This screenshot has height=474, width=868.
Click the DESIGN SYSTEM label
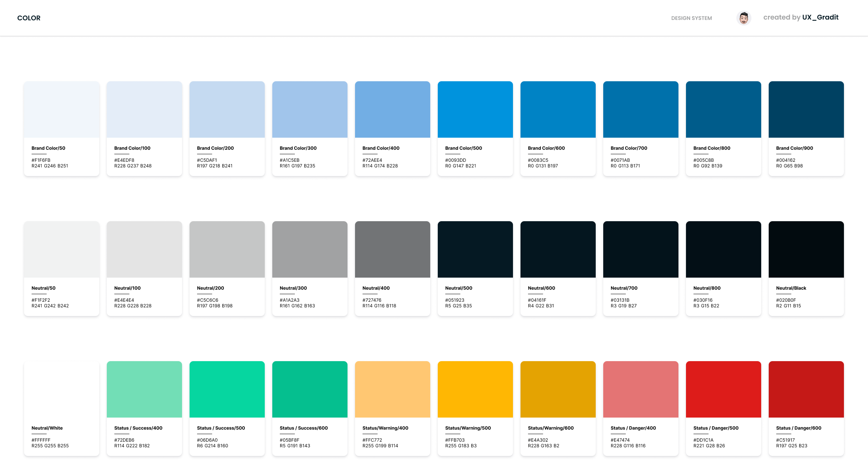point(691,18)
